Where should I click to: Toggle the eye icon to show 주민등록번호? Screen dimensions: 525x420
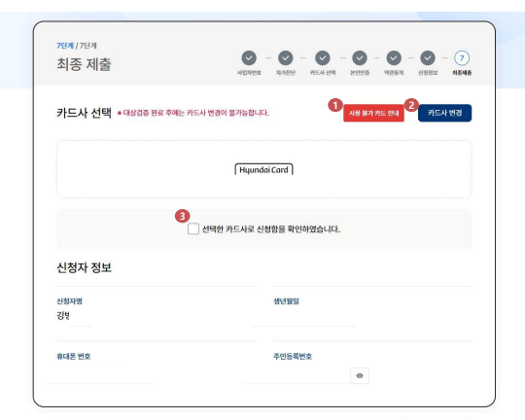click(x=360, y=375)
